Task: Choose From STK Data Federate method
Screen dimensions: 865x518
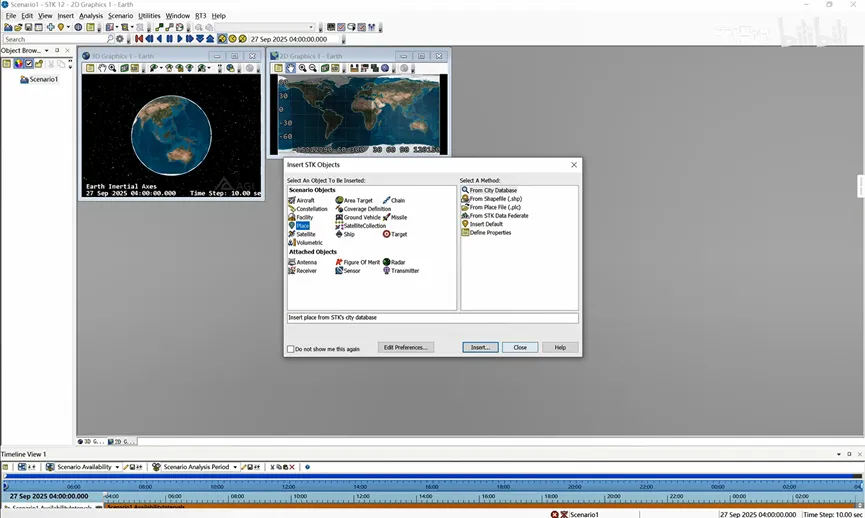Action: (495, 216)
